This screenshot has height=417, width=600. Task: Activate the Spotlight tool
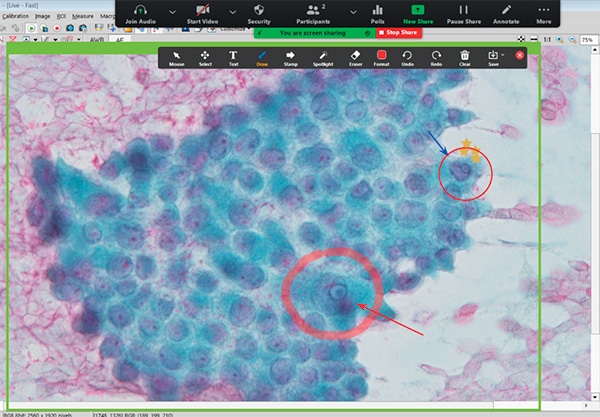[324, 57]
